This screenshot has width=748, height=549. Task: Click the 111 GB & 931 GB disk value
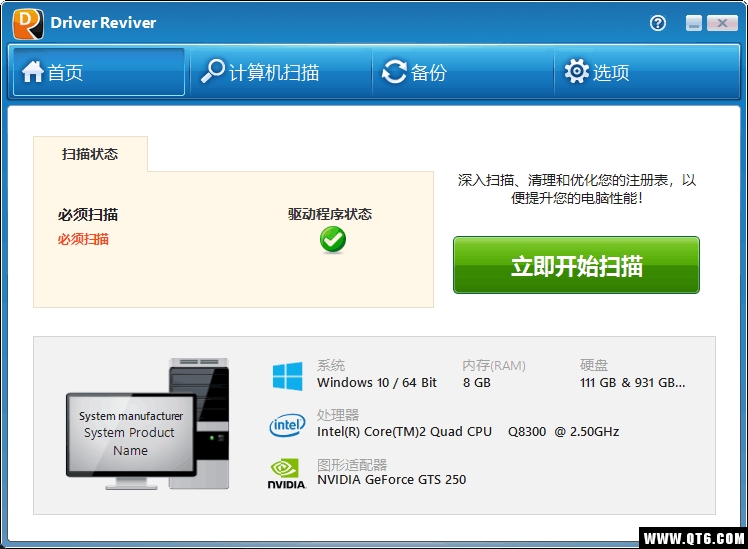(x=633, y=383)
